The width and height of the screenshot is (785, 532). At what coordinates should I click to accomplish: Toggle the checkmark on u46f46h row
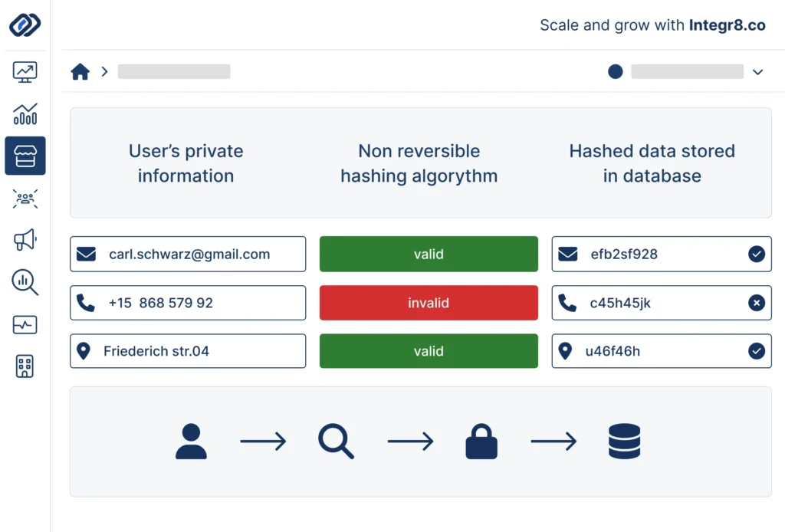(757, 351)
